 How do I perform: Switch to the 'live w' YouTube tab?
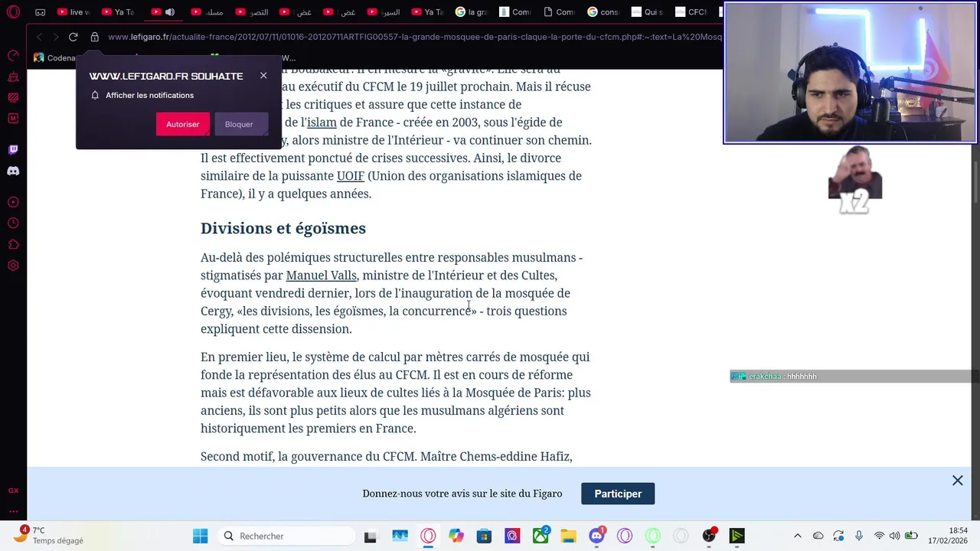click(x=73, y=12)
